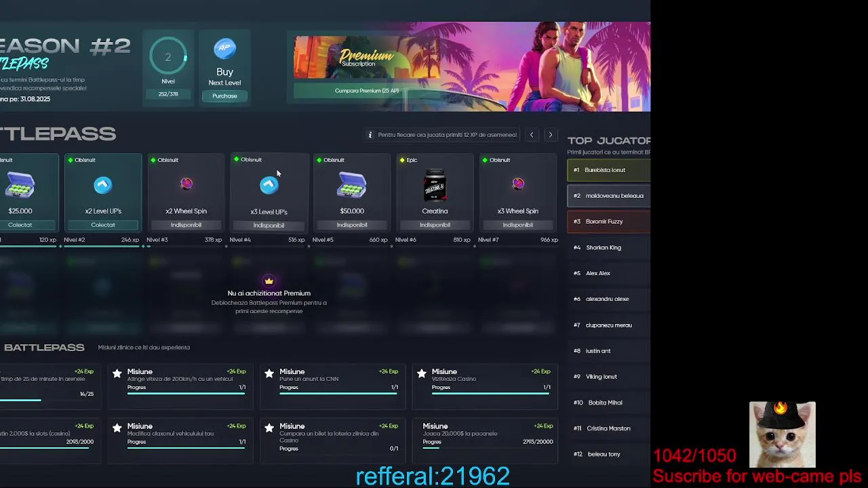
Task: Select top player #2 moldoveanu beleaua
Action: [x=609, y=196]
